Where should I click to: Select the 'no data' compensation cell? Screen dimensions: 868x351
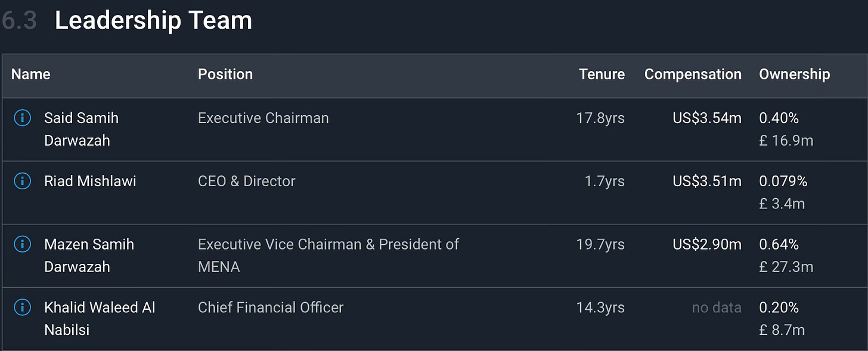point(717,307)
